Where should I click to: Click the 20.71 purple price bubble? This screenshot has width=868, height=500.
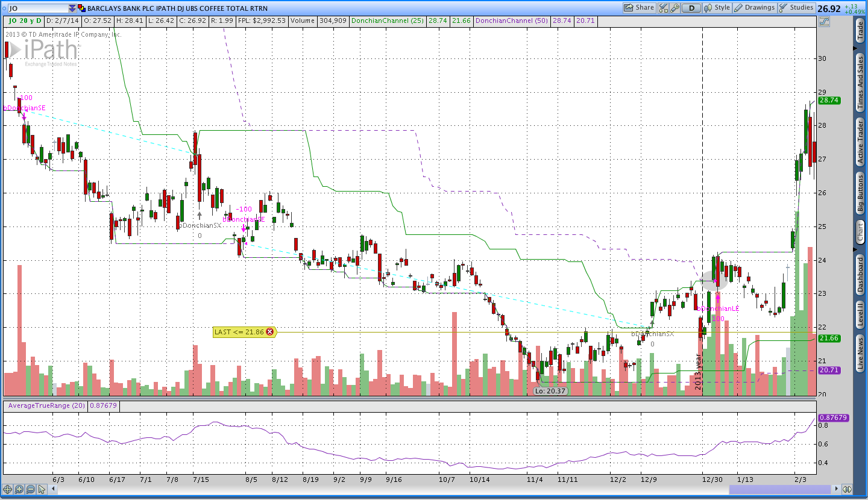(x=829, y=370)
